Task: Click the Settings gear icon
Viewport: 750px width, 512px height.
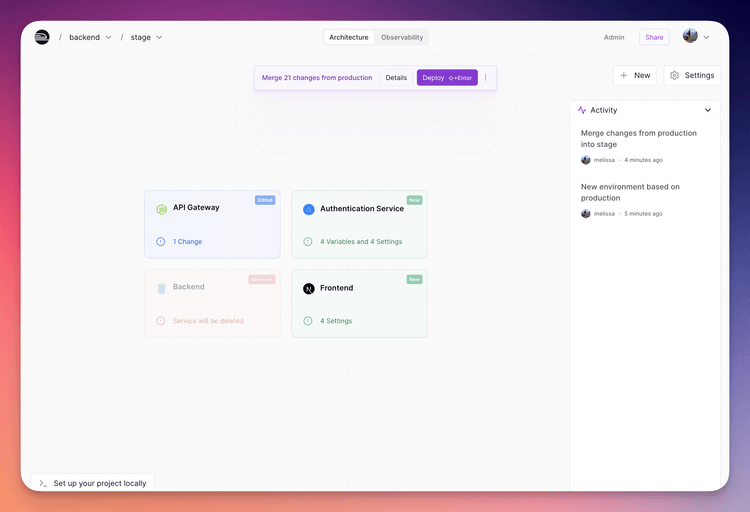Action: coord(675,75)
